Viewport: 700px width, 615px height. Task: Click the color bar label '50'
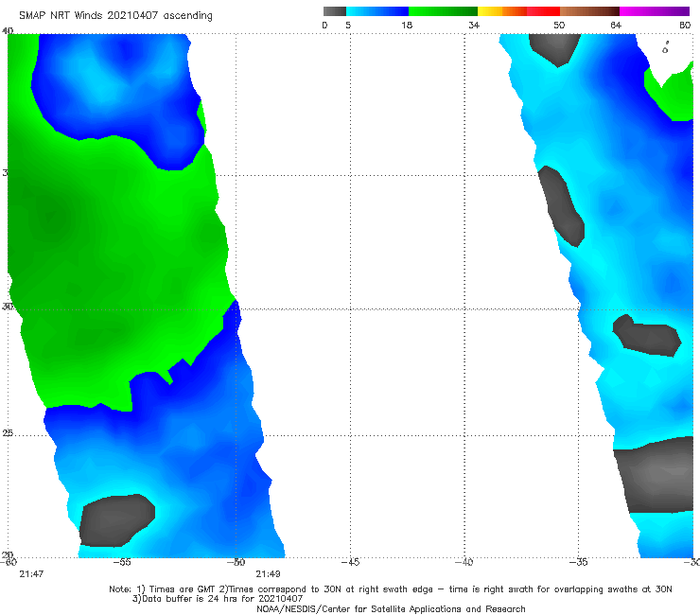point(559,25)
